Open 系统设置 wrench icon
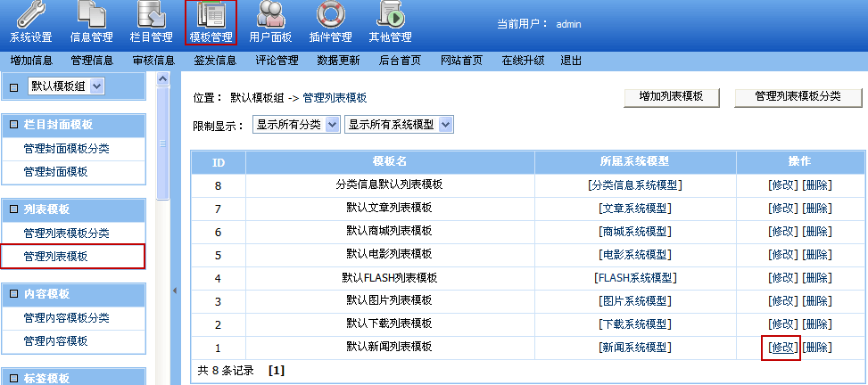The width and height of the screenshot is (868, 385). [x=30, y=16]
